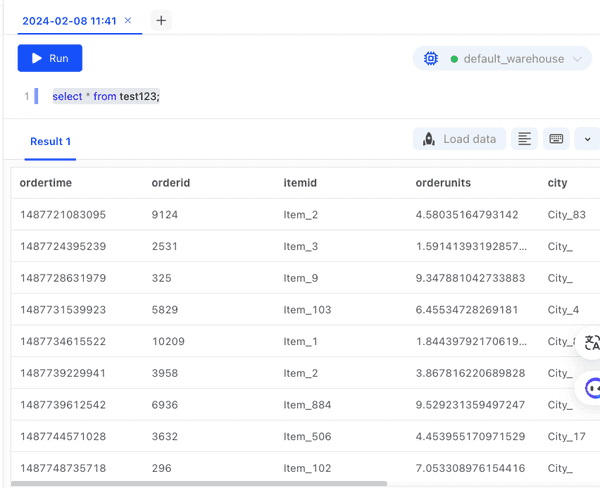Select the Item_884 cell
600x488 pixels.
coord(304,405)
